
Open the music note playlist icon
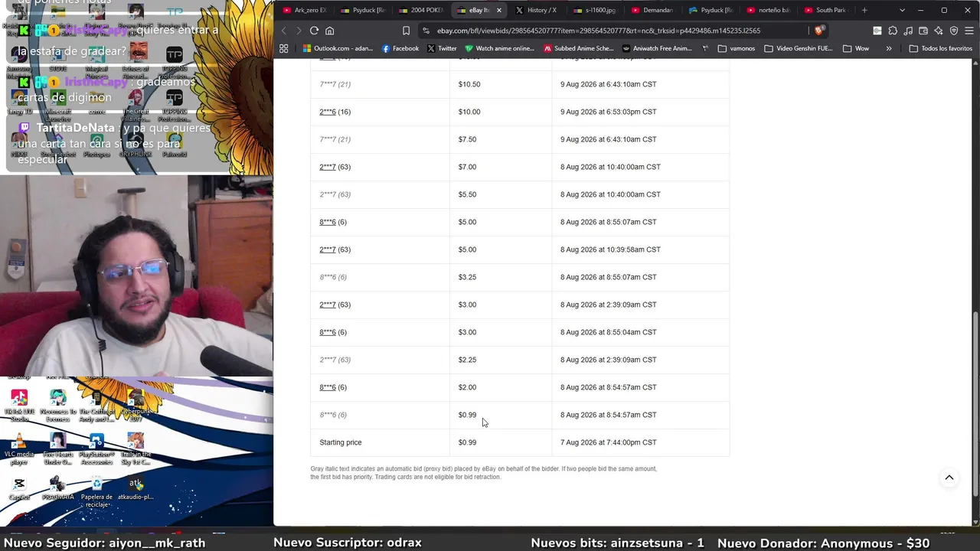click(x=908, y=31)
